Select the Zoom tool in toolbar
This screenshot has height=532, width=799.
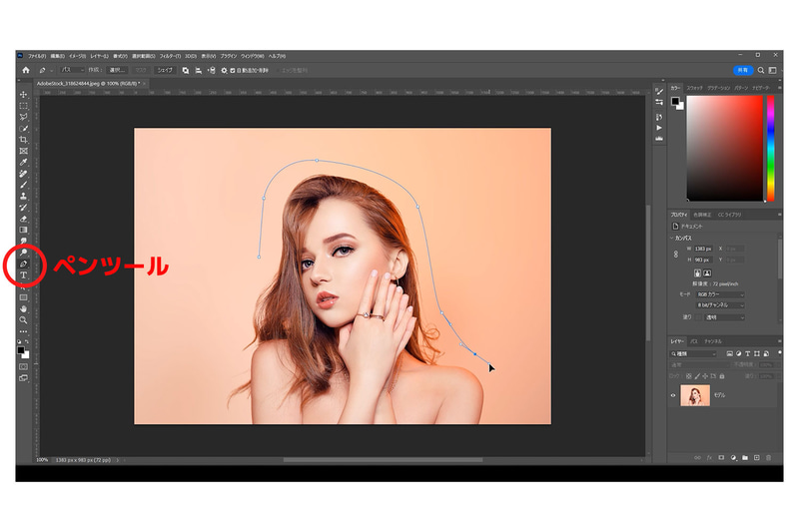pos(23,320)
